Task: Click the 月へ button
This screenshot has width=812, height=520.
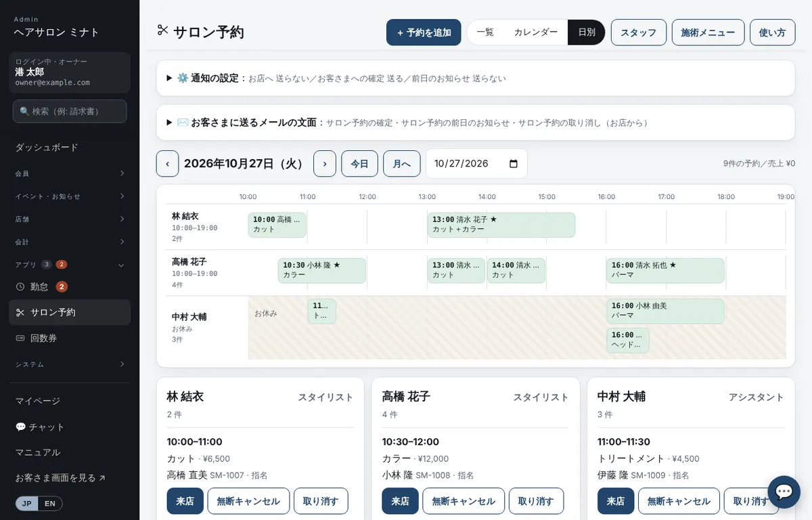Action: coord(401,164)
